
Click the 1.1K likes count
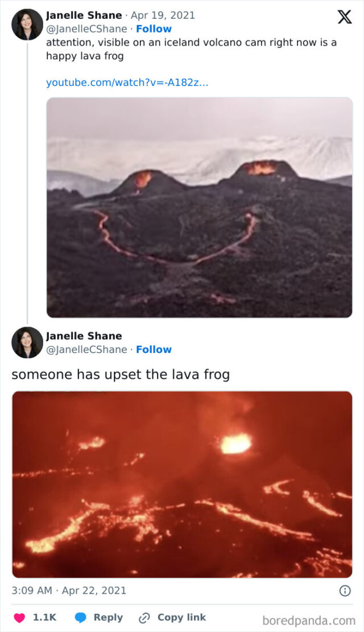click(x=44, y=618)
